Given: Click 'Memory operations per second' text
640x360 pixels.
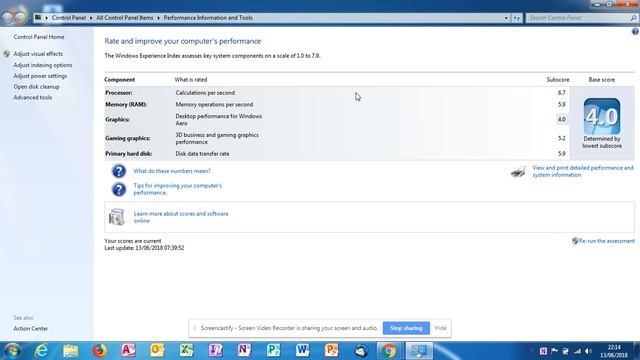Looking at the screenshot, I should 214,104.
